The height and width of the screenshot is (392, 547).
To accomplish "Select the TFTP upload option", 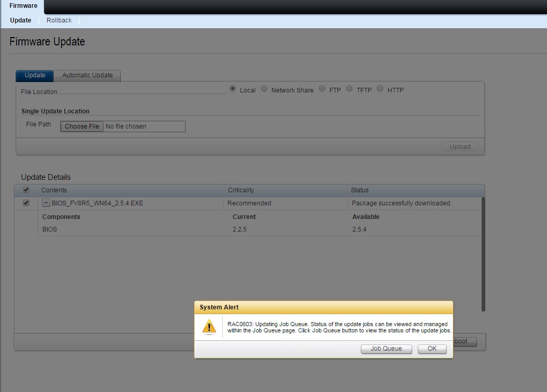I will click(x=349, y=88).
